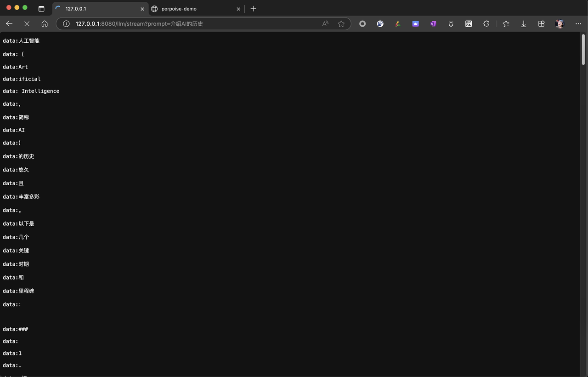This screenshot has width=588, height=377.
Task: Minimize the window with yellow button
Action: (17, 8)
